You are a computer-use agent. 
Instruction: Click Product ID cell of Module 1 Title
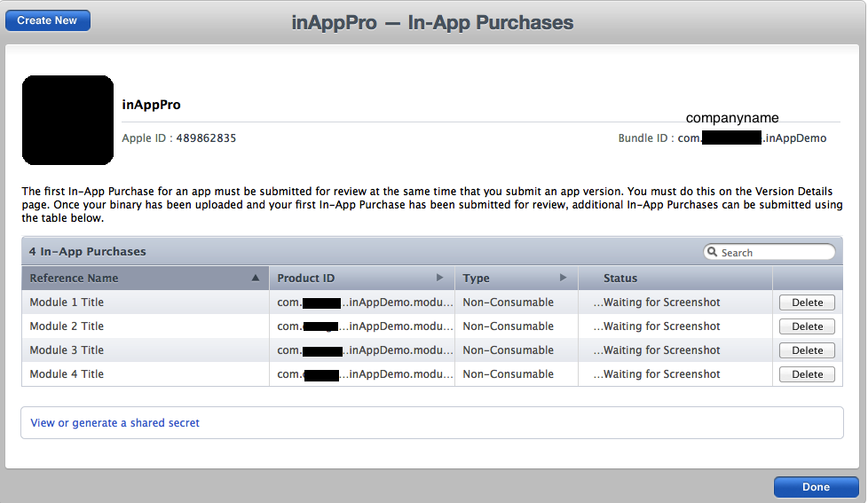[x=364, y=303]
